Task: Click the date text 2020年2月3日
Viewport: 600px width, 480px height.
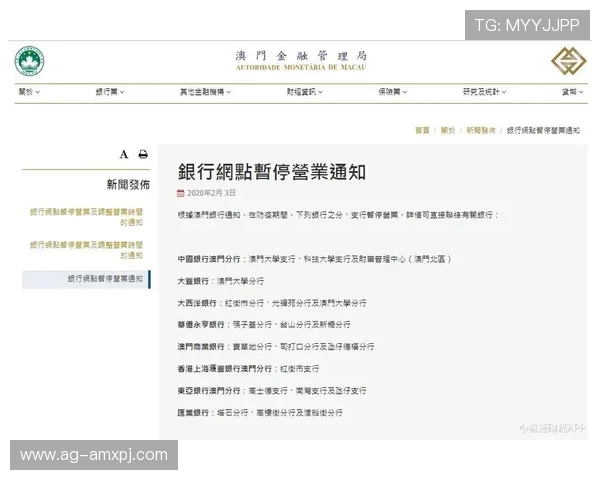Action: (211, 193)
